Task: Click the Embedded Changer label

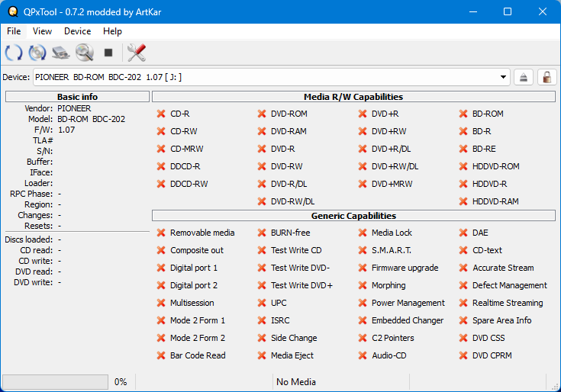Action: (408, 320)
